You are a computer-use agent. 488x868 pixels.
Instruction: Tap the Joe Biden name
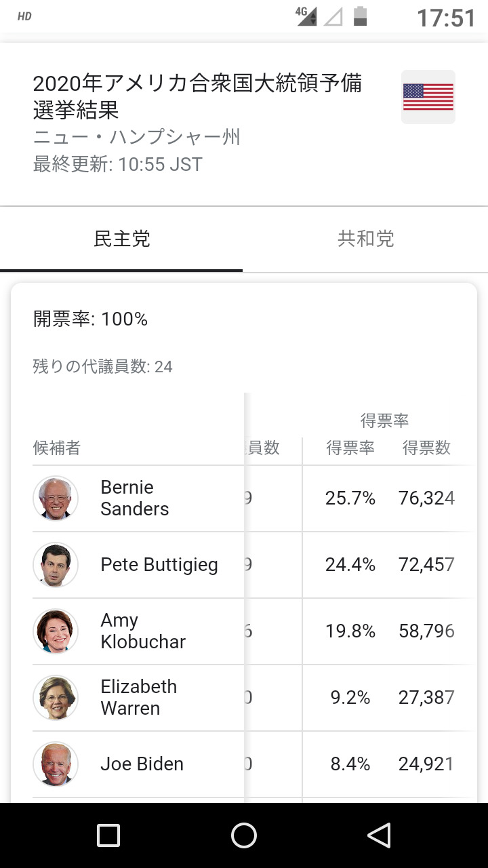pos(142,764)
